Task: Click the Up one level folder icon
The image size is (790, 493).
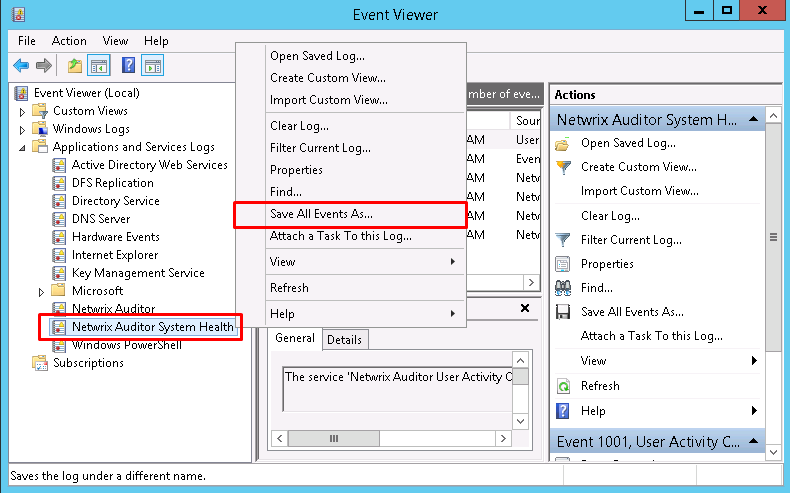Action: point(75,65)
